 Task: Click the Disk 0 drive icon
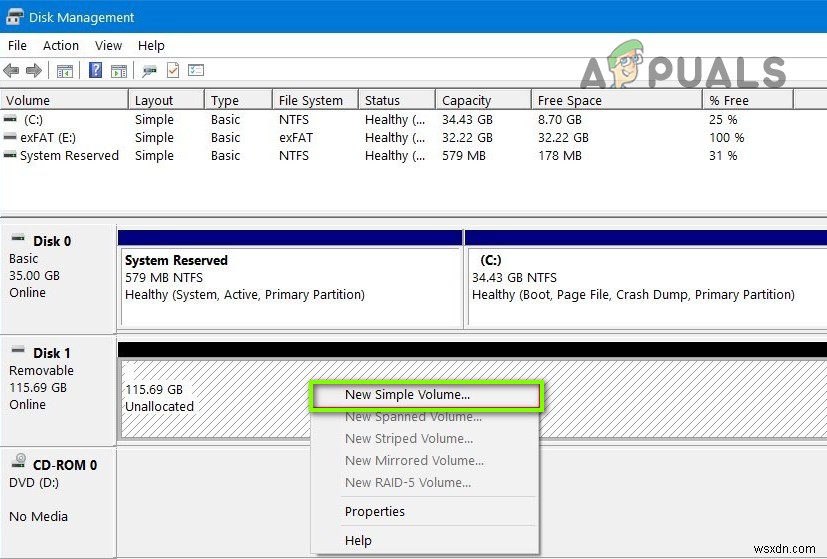tap(18, 238)
